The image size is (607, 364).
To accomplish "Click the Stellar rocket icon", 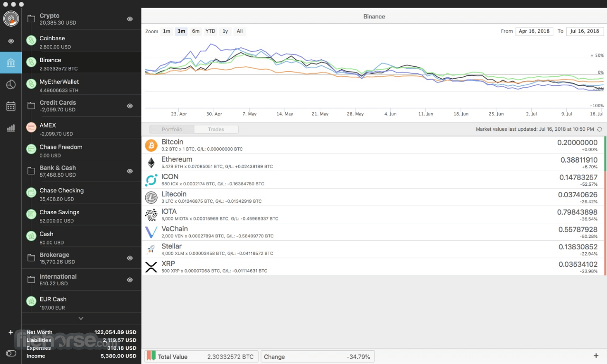I will coord(151,249).
